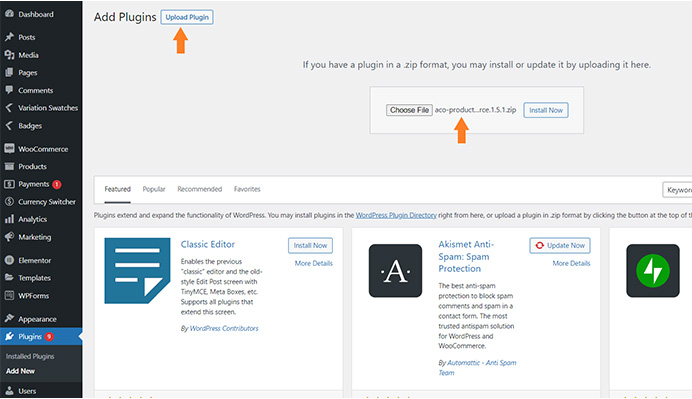Open Installed Plugins submenu
The width and height of the screenshot is (692, 399).
(30, 356)
